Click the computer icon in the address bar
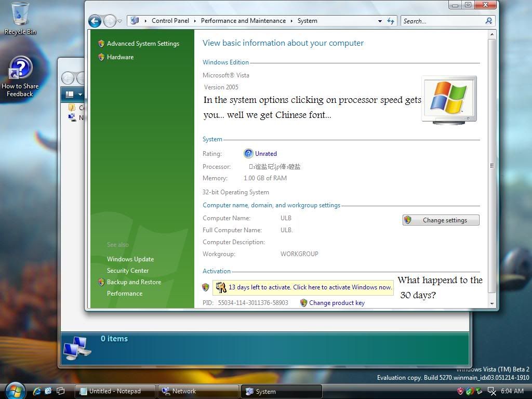 (135, 21)
